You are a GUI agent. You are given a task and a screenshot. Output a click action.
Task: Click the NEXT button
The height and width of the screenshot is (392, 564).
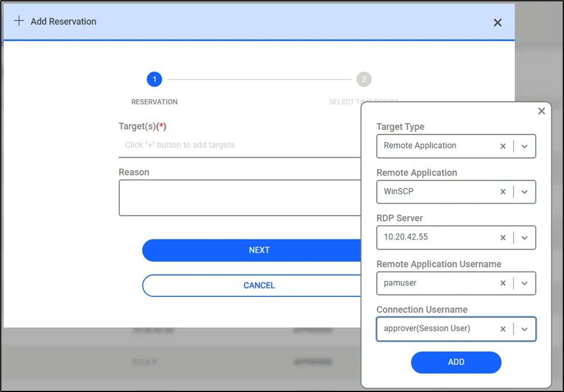[x=252, y=250]
